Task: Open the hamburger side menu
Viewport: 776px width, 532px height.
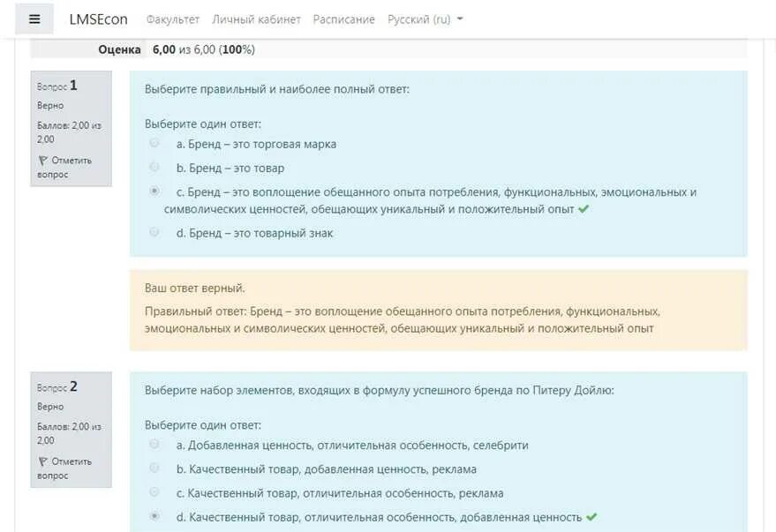Action: tap(34, 19)
